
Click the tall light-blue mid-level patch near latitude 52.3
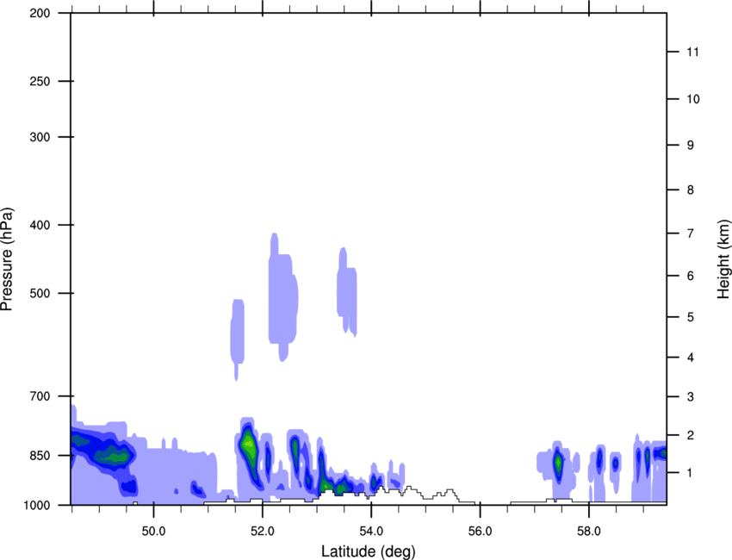282,297
